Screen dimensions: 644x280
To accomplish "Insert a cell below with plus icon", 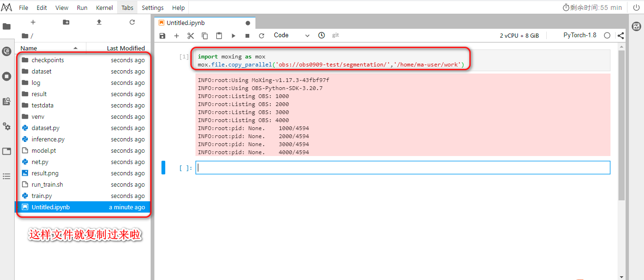I will (x=177, y=35).
